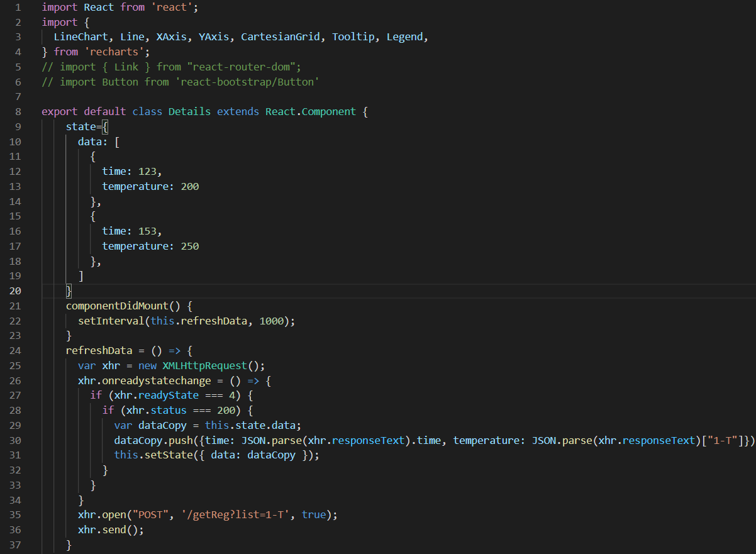Click the 'time: 123' entry
Screen dimensions: 756x554
[x=133, y=172]
